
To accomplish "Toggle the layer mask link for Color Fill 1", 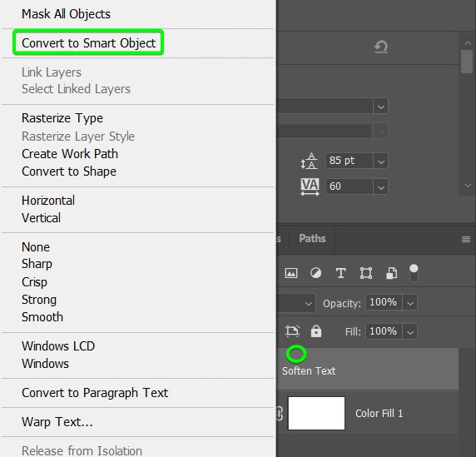I will [280, 413].
